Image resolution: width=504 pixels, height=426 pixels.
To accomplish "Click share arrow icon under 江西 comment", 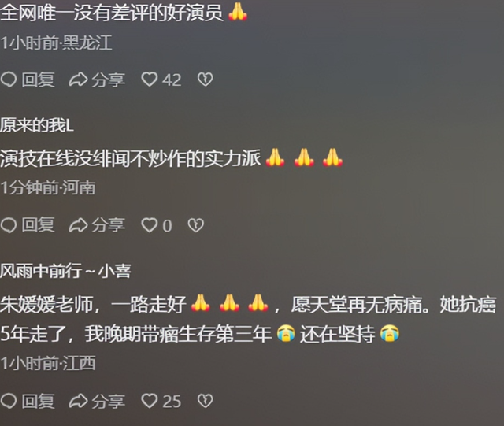I will (x=78, y=402).
